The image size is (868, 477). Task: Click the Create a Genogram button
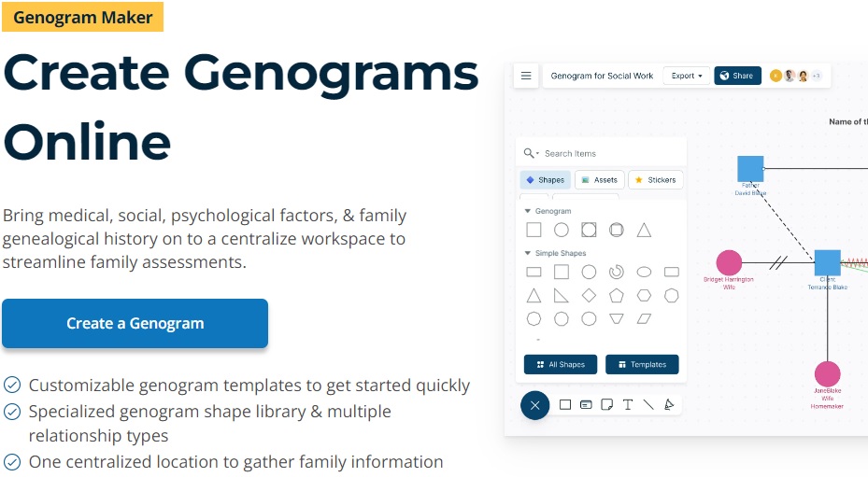135,323
